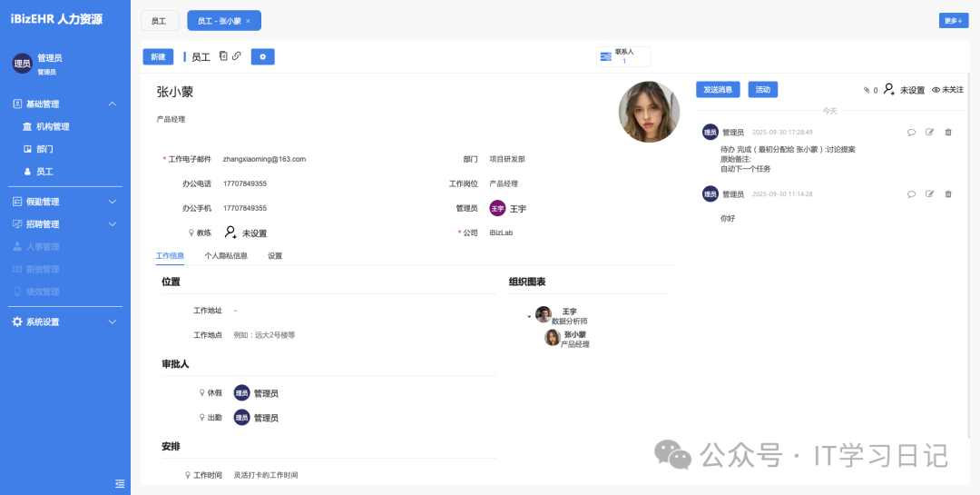Select 部门 in the sidebar menu

(x=44, y=149)
